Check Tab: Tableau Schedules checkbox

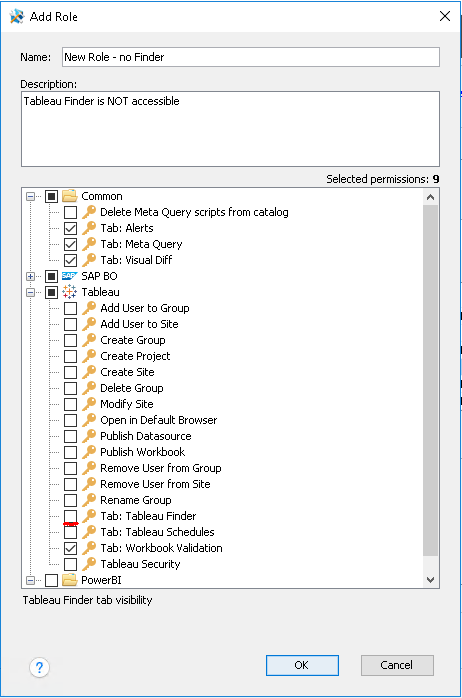click(x=70, y=532)
